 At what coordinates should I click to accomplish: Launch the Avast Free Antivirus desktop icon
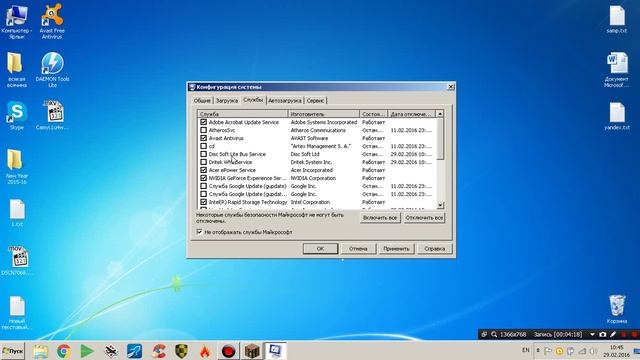52,21
